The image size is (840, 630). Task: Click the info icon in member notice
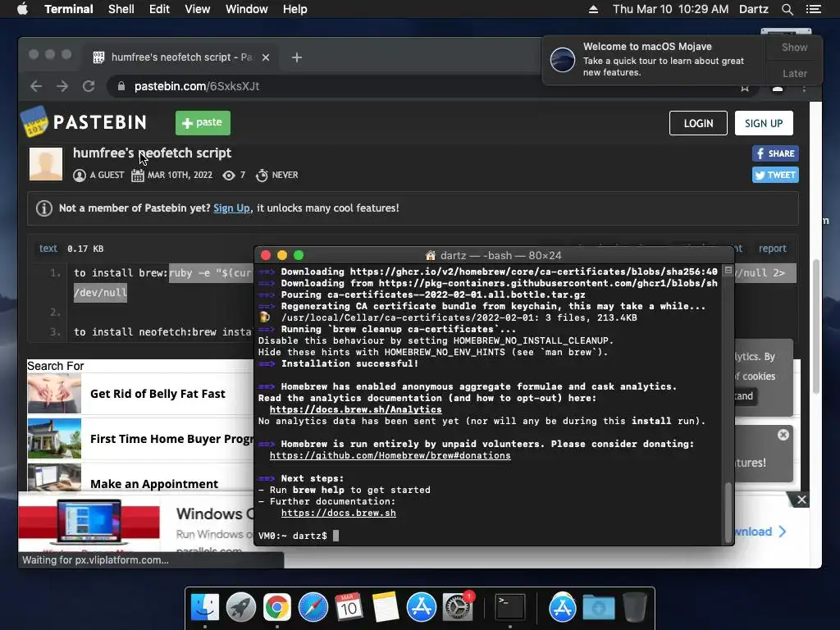[44, 208]
